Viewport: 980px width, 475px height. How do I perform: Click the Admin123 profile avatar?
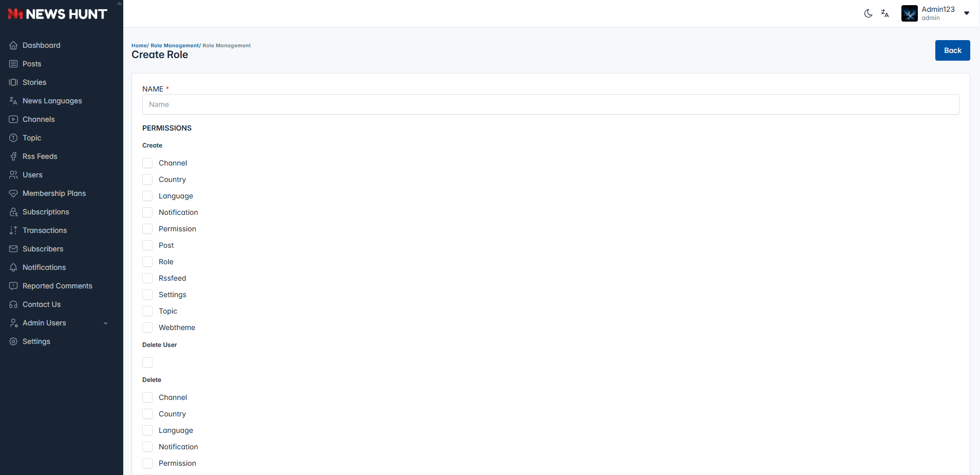(x=909, y=13)
